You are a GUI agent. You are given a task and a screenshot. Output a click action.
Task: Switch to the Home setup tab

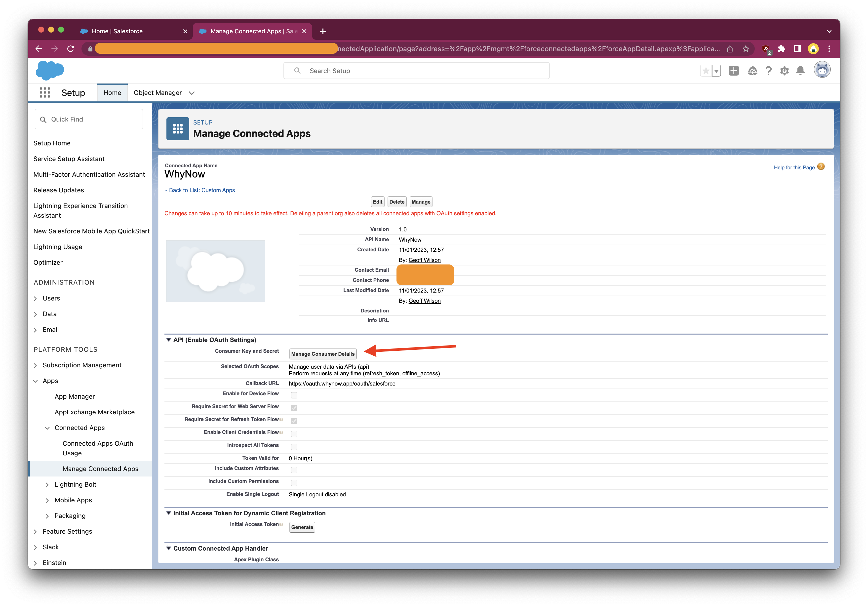click(112, 93)
